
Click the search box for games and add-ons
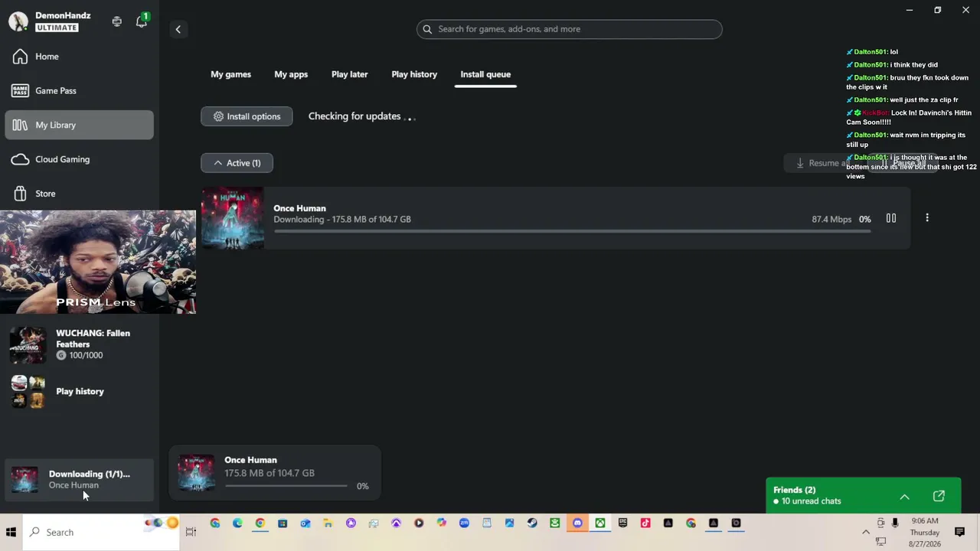569,29
